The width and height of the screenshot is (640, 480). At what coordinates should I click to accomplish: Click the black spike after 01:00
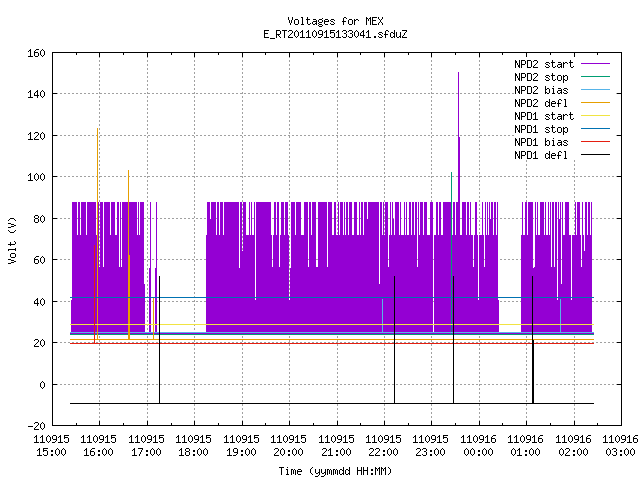(x=533, y=340)
